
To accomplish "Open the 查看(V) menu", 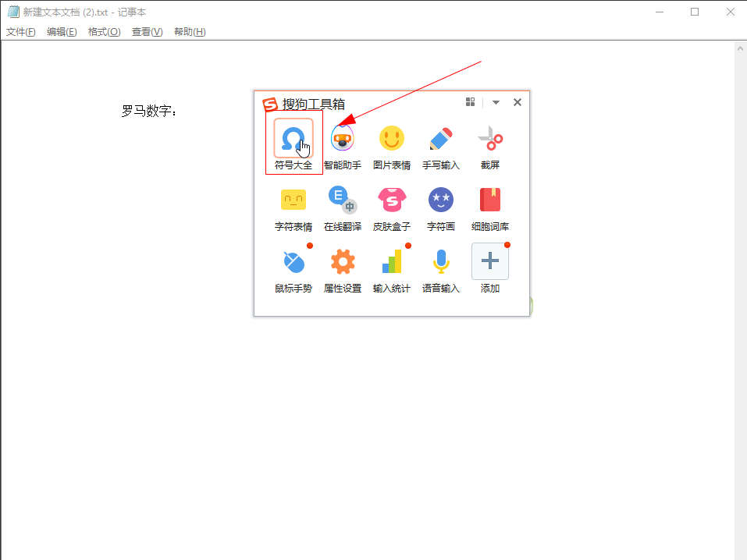I will pos(148,32).
